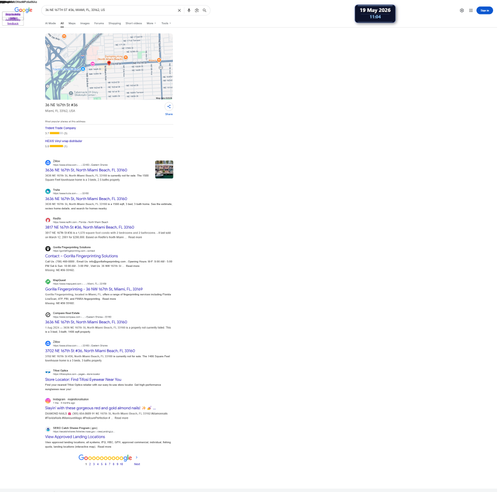This screenshot has height=492, width=500.
Task: Go to results page 2
Action: pyautogui.click(x=90, y=464)
